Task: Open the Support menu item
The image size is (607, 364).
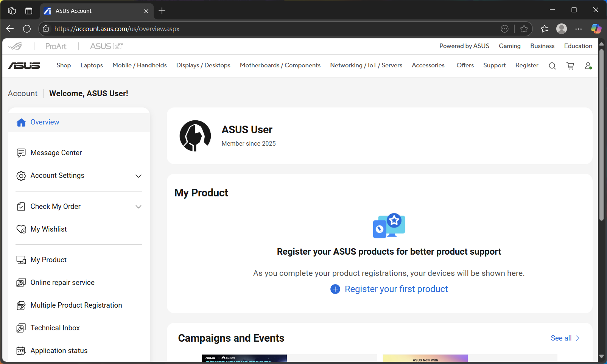Action: 494,65
